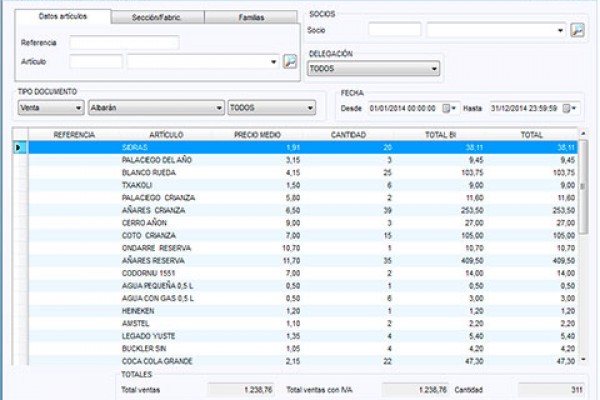
Task: Sort by CANTIDAD column header
Action: 348,135
